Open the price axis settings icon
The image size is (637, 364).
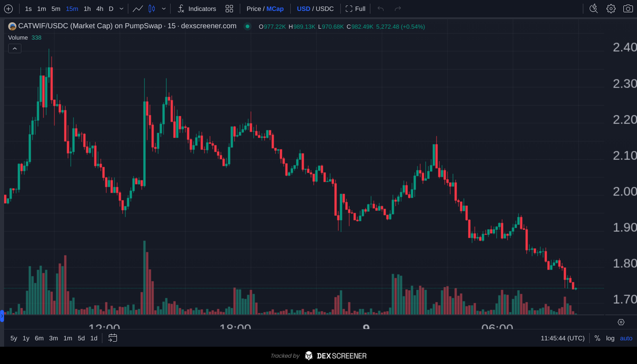(621, 322)
